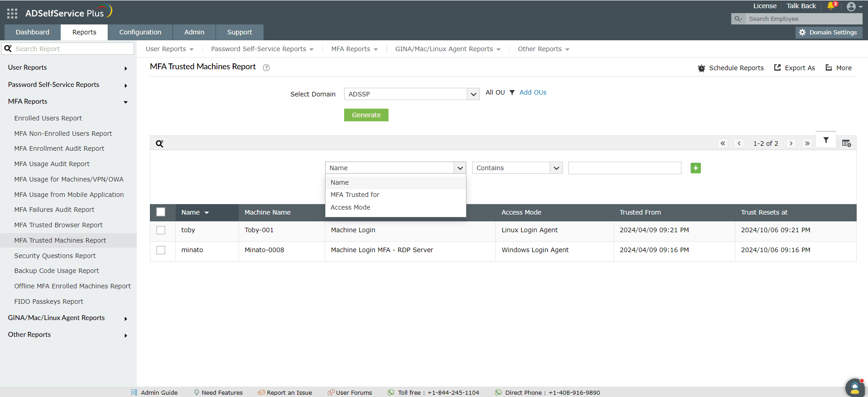Sort the table by the Name column

click(195, 212)
